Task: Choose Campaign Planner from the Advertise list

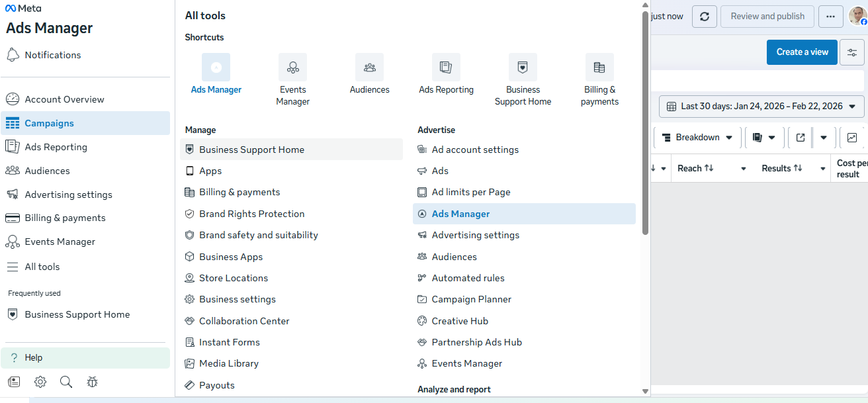Action: click(x=471, y=299)
